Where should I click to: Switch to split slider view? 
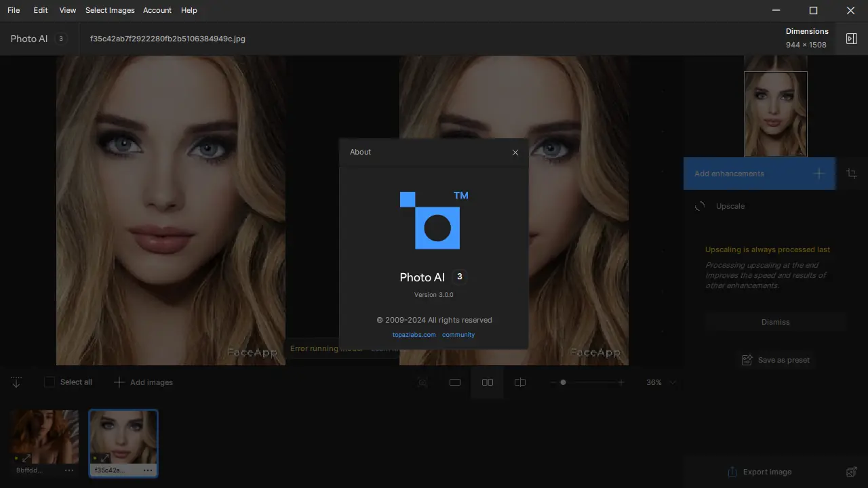(x=520, y=382)
